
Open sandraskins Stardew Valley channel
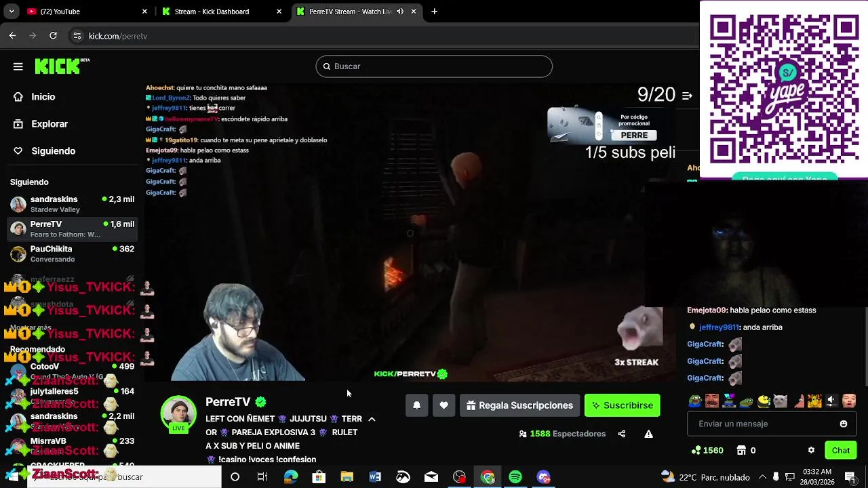tap(72, 204)
